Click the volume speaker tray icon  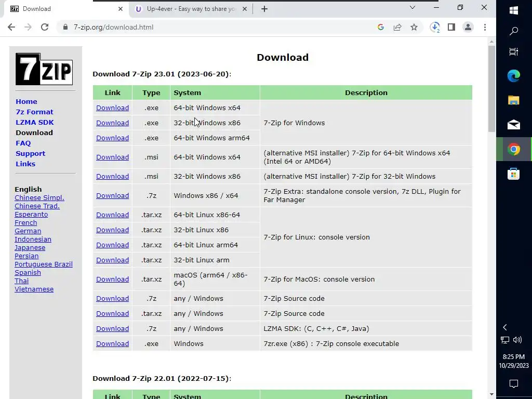(517, 340)
